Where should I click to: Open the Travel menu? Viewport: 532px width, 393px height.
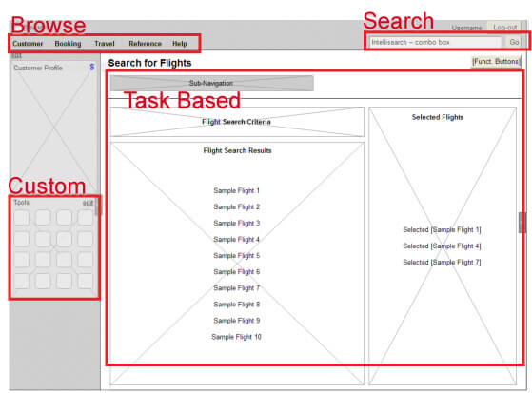pyautogui.click(x=105, y=44)
